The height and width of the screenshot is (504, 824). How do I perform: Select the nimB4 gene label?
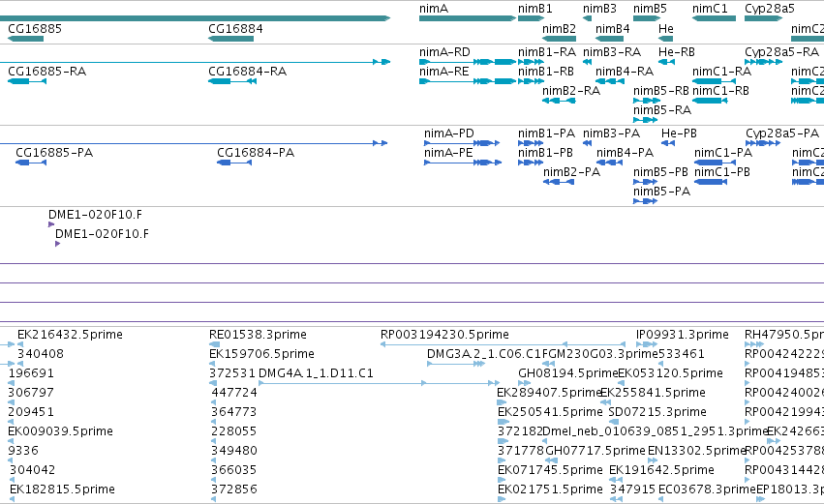coord(613,29)
